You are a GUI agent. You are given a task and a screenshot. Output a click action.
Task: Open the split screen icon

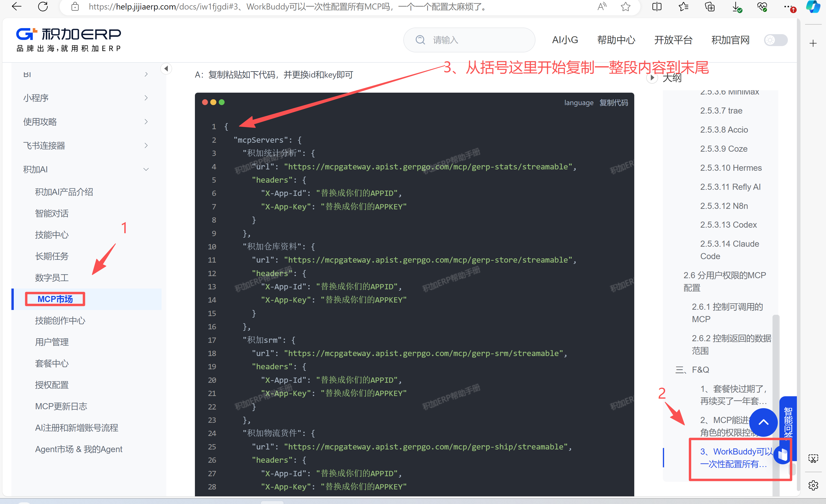pyautogui.click(x=657, y=6)
